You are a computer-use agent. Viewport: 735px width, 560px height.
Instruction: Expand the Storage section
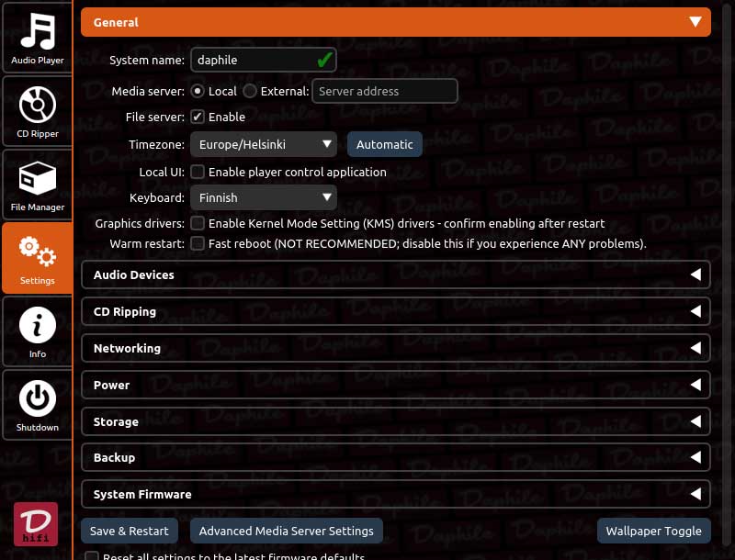(x=396, y=421)
